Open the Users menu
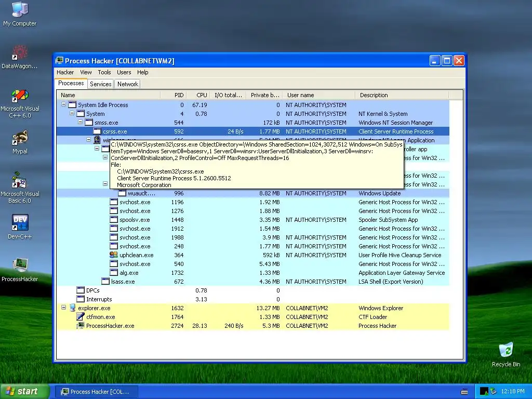532x399 pixels. point(124,72)
